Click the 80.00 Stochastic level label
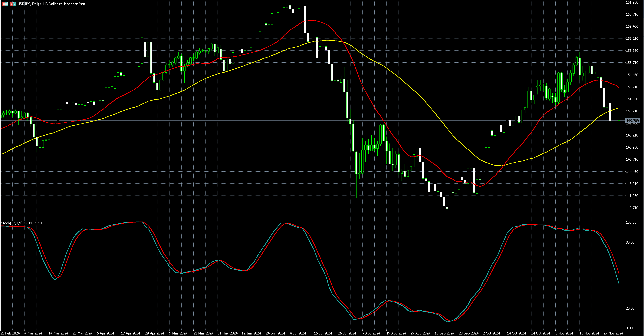The image size is (644, 336). [630, 242]
